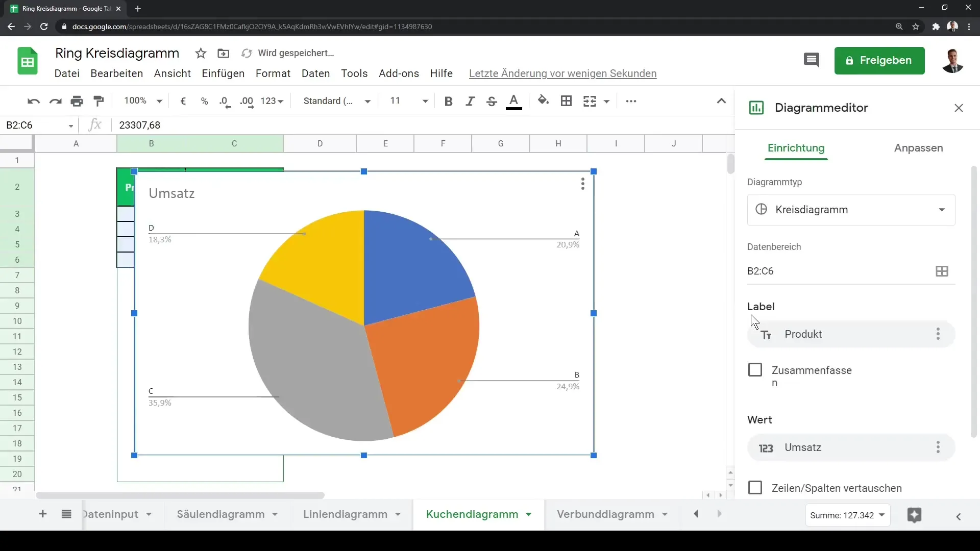Open Google Sheets home logo
The width and height of the screenshot is (980, 551).
coord(28,61)
